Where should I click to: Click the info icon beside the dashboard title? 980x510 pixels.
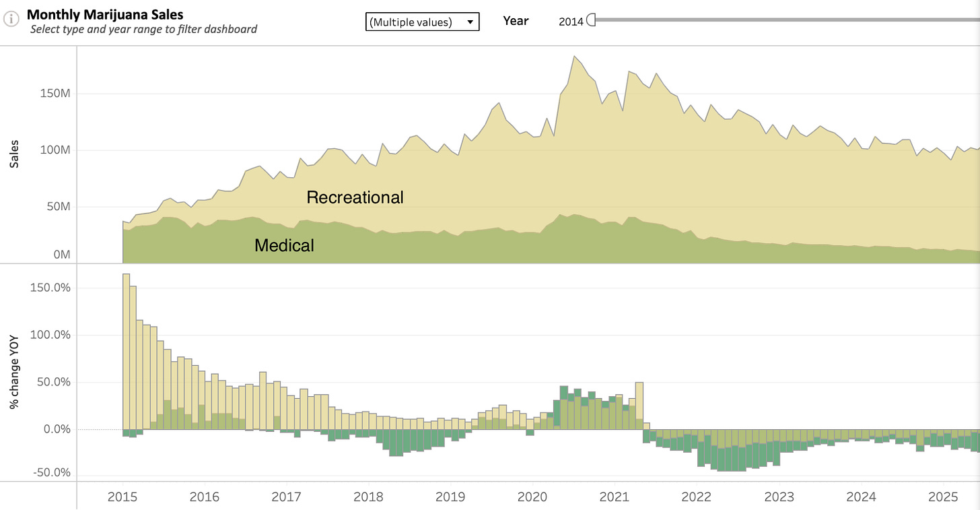pos(11,19)
